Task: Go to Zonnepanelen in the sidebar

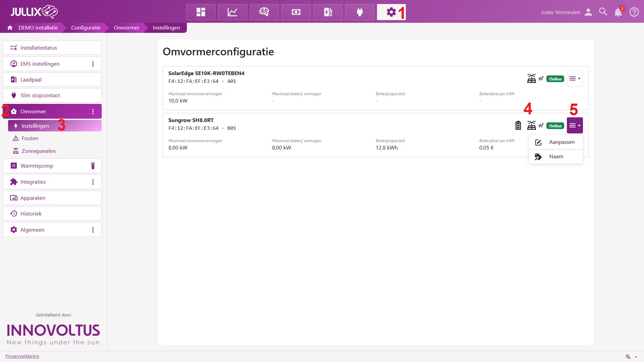Action: pyautogui.click(x=39, y=151)
